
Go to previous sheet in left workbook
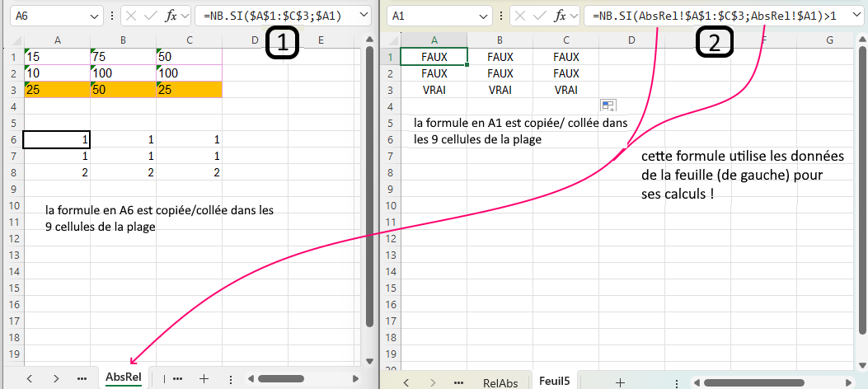[29, 377]
